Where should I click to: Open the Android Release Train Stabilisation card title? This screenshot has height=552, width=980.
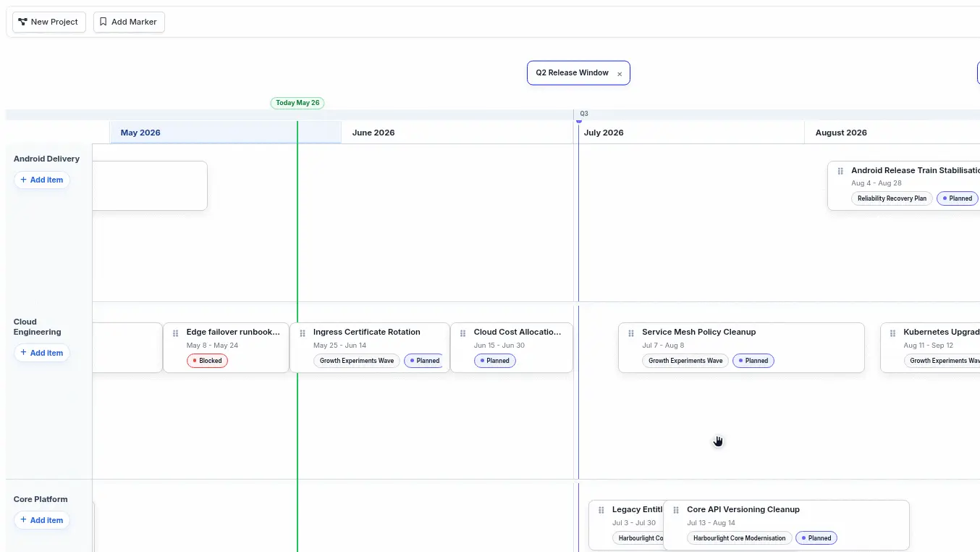click(915, 170)
